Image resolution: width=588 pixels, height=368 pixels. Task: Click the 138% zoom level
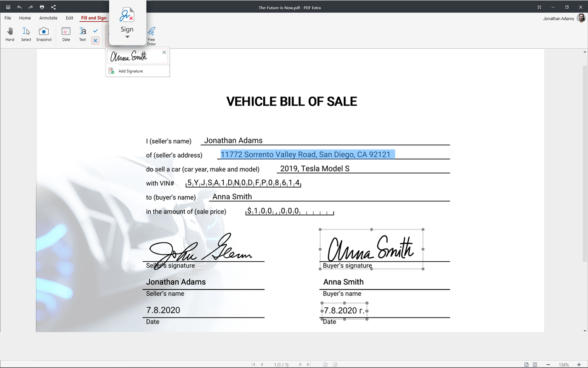564,365
